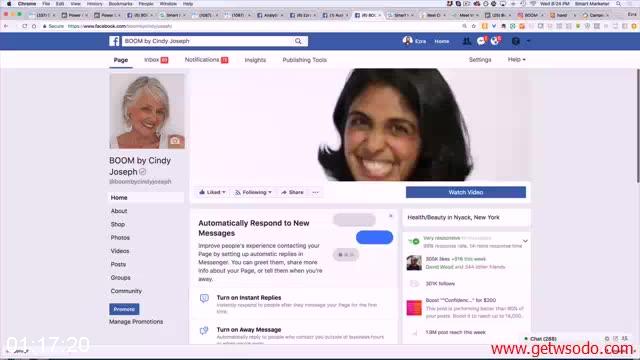Click Ezra profile avatar in top bar
The width and height of the screenshot is (640, 360).
[x=407, y=41]
